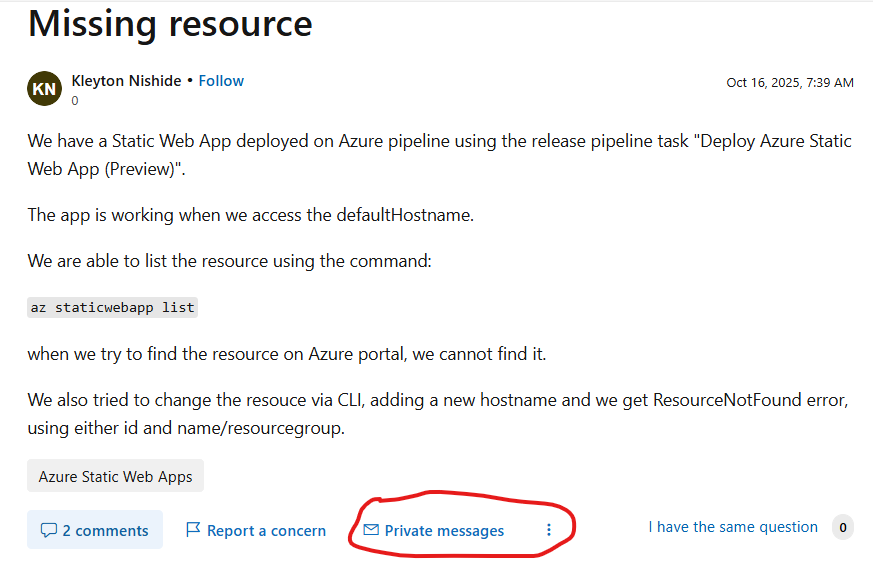
Task: Open Kleyton Nishide's profile name link
Action: 126,81
